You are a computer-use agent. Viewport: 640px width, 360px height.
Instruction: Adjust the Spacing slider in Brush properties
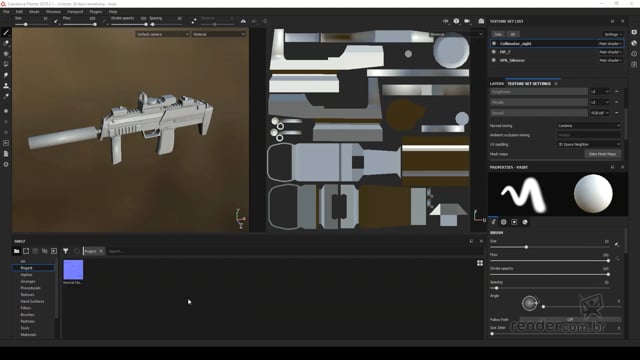549,288
